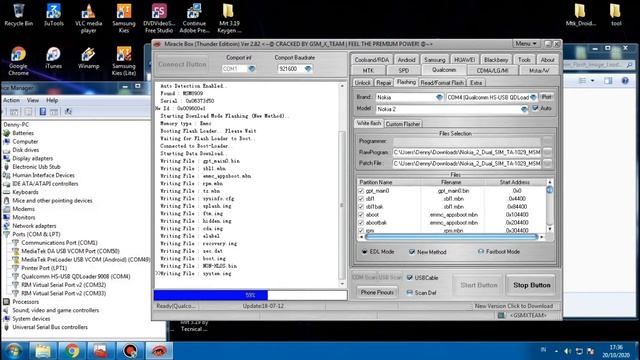Click the log panel vertical scrollbar
This screenshot has height=360, width=640.
tap(342, 185)
